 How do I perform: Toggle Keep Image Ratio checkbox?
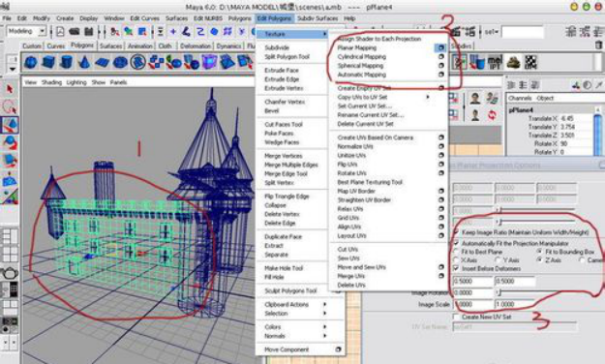click(x=457, y=232)
